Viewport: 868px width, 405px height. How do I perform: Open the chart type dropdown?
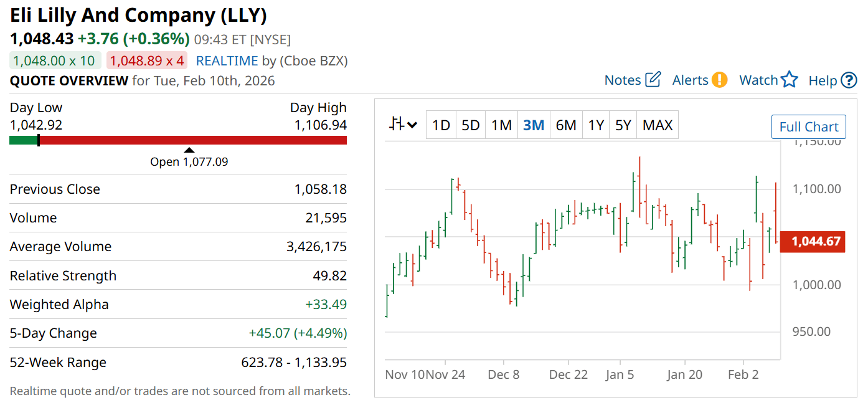point(403,125)
